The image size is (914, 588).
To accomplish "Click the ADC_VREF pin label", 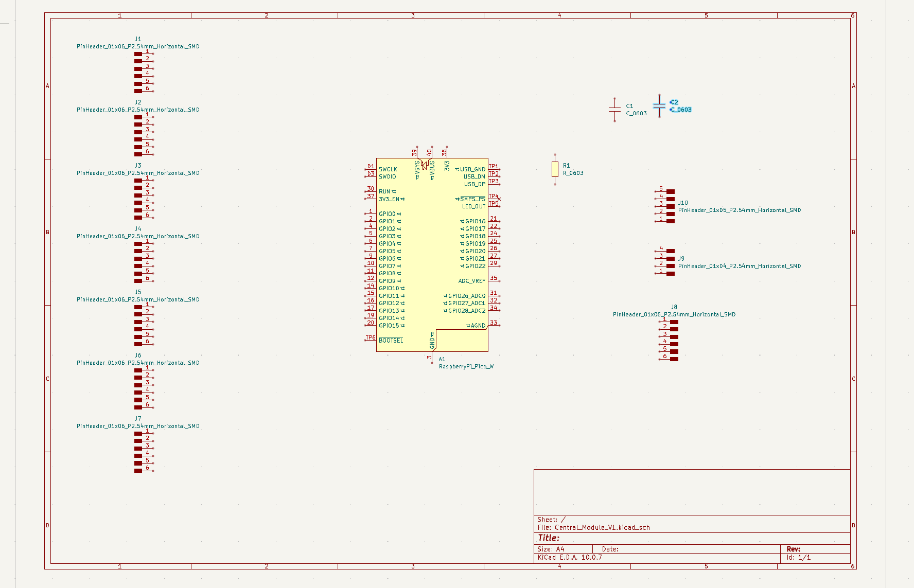I will [x=472, y=281].
